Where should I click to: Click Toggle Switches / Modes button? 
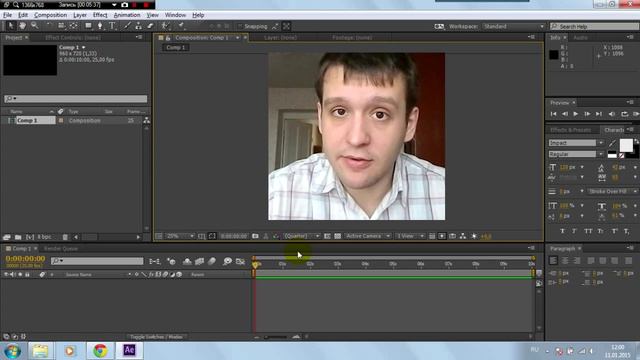156,337
